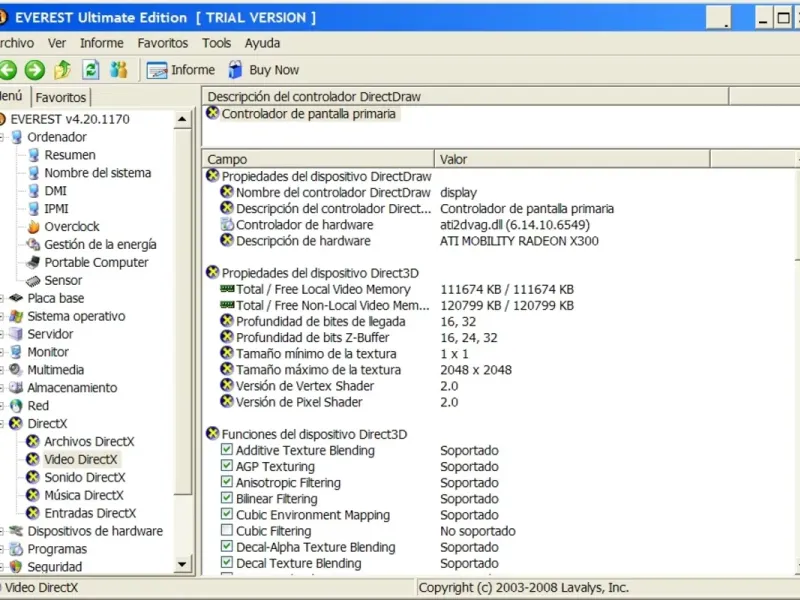Toggle the Cubic Environment Mapping checkbox

click(x=227, y=514)
